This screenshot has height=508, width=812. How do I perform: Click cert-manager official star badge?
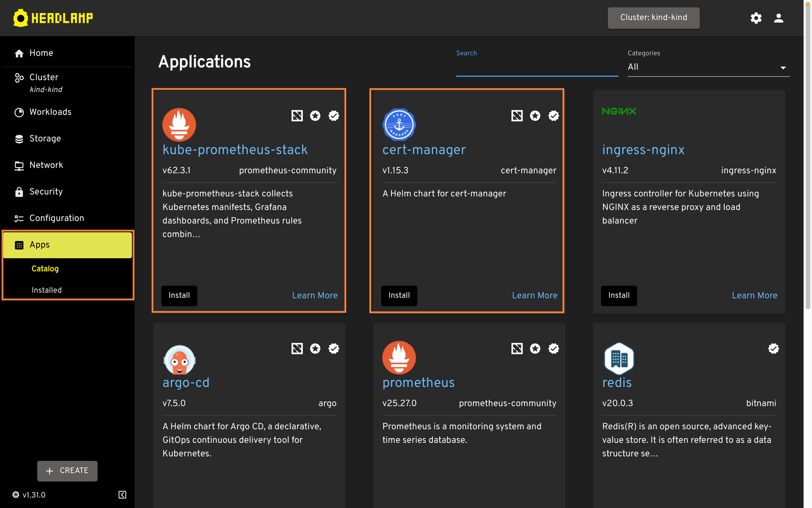click(535, 116)
